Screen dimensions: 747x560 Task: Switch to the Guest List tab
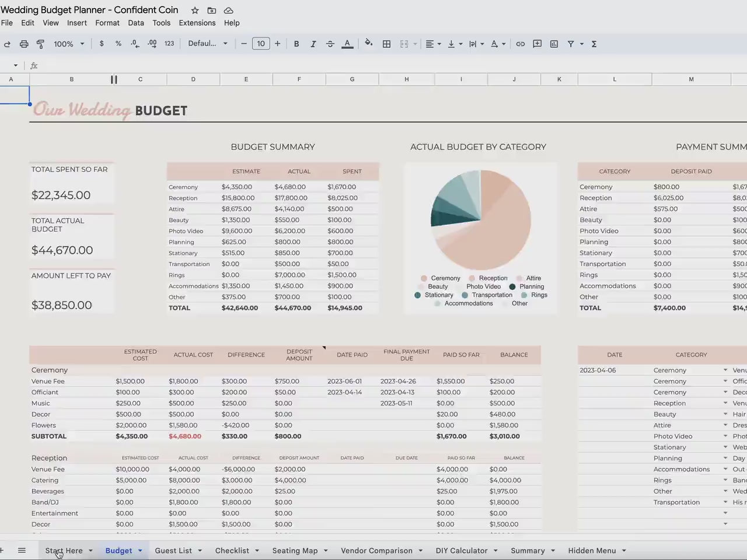pyautogui.click(x=173, y=550)
